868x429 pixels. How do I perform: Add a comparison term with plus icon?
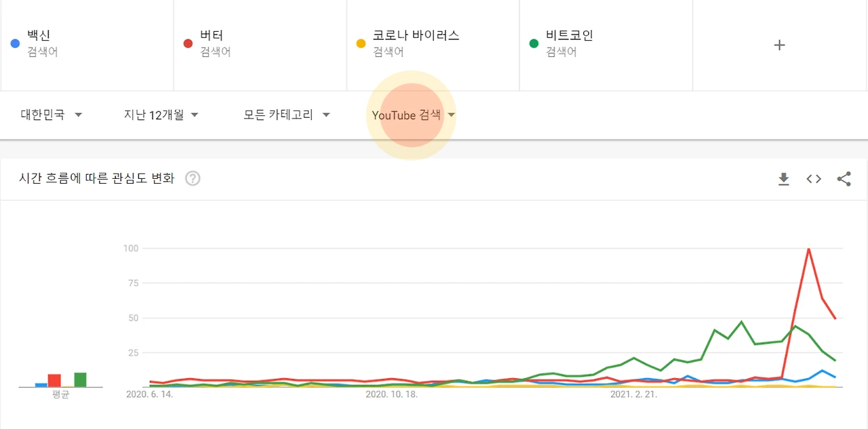[x=780, y=45]
